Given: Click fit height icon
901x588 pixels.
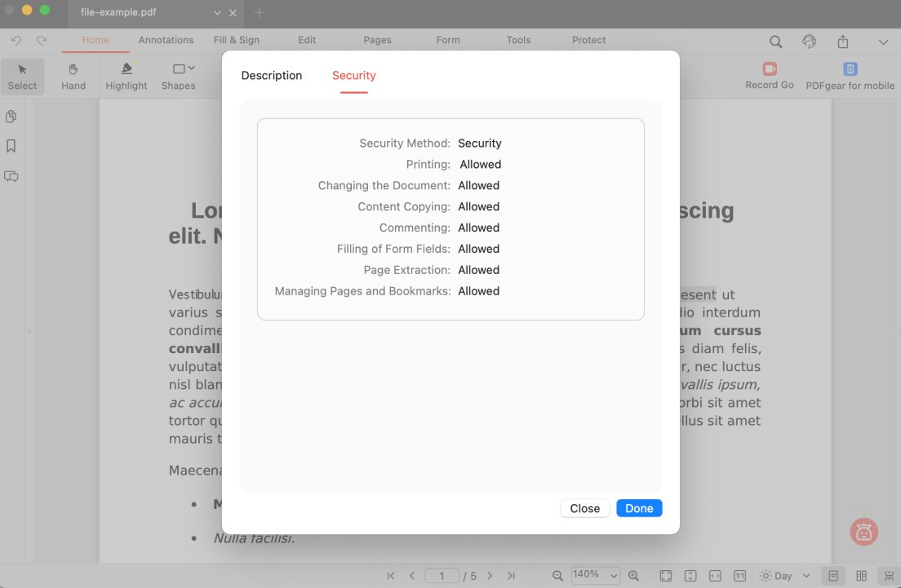Looking at the screenshot, I should pos(690,576).
